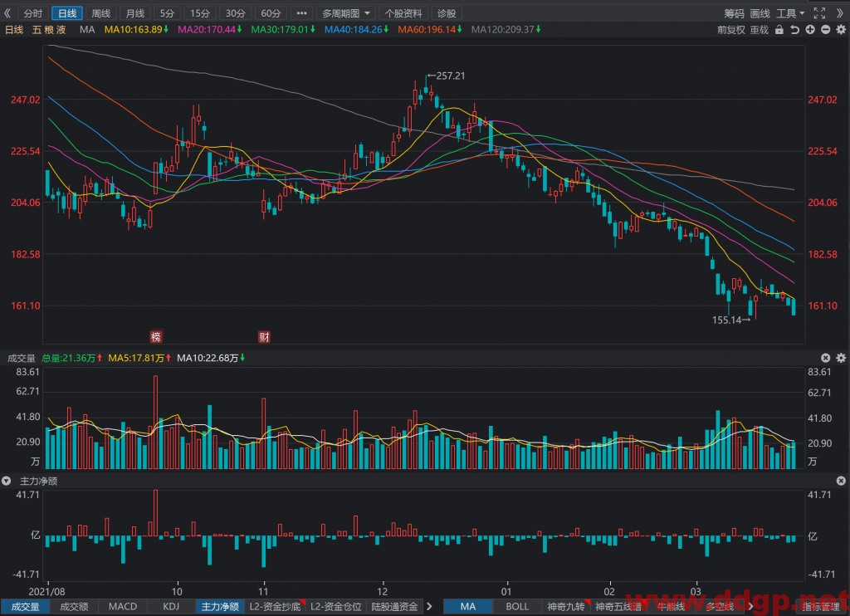
Task: Open main chart settings gear
Action: click(x=841, y=30)
